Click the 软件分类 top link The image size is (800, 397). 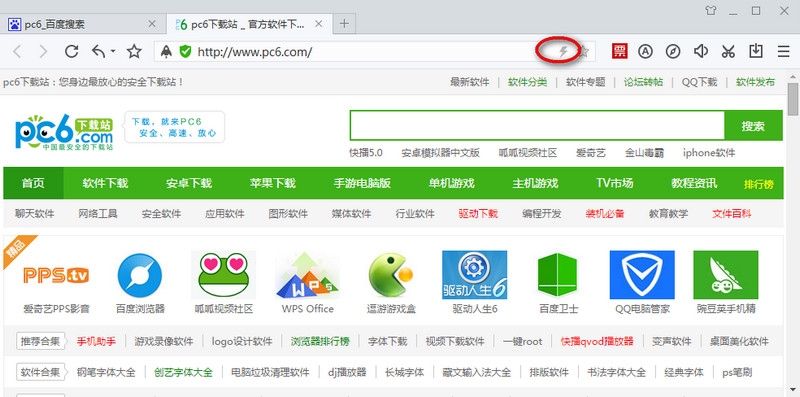click(528, 82)
